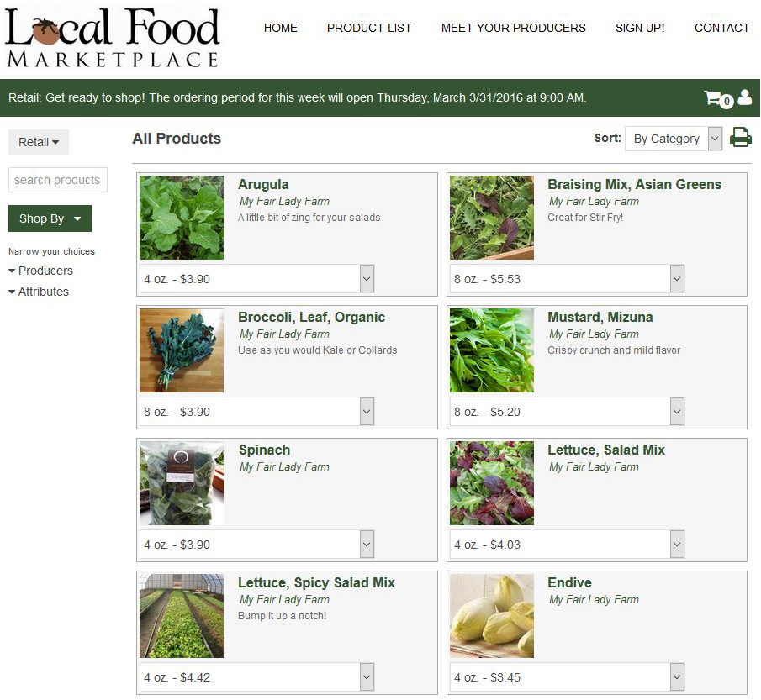
Task: Click the user account icon
Action: tap(744, 97)
